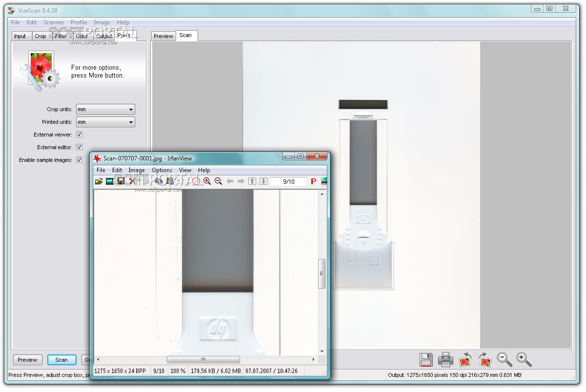Click the Zoom In icon in IrfanView toolbar

pos(207,181)
